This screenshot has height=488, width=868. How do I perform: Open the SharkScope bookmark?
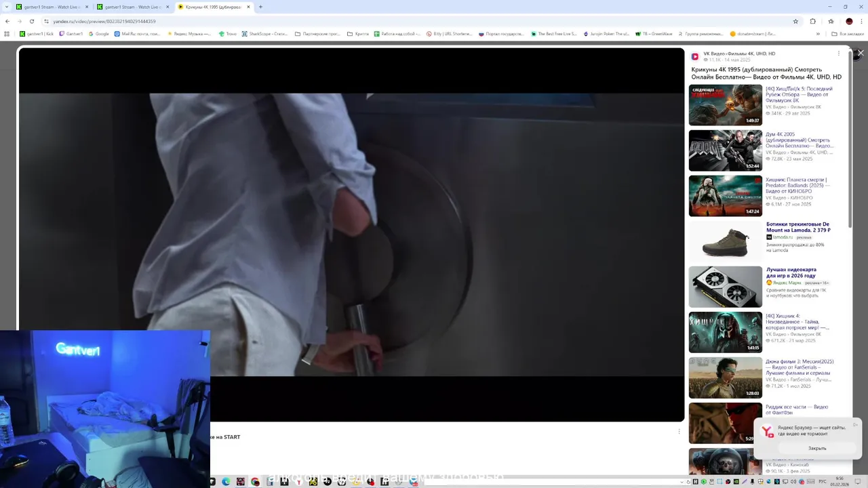coord(265,33)
